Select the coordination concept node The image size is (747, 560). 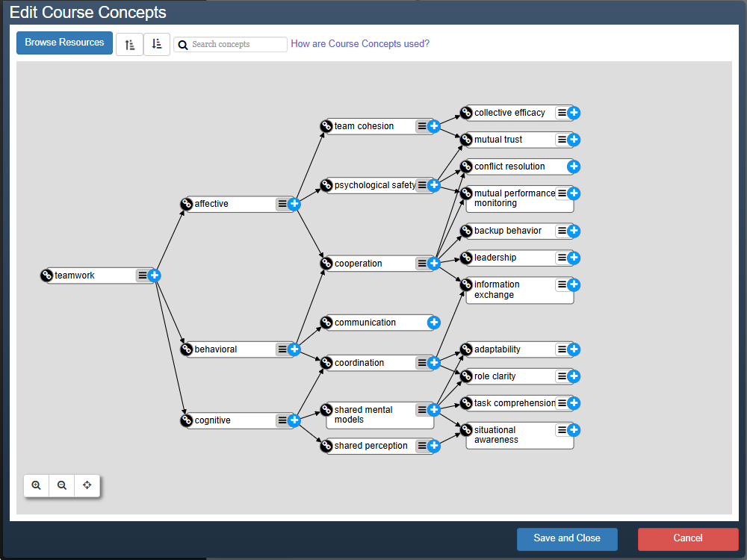coord(370,363)
